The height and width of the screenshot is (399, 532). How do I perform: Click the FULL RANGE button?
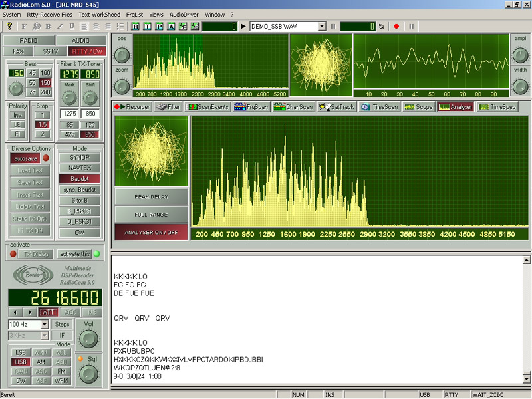point(152,215)
